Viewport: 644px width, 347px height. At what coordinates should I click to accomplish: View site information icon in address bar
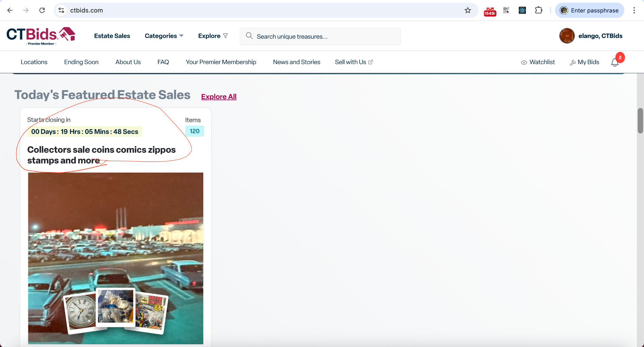(61, 10)
